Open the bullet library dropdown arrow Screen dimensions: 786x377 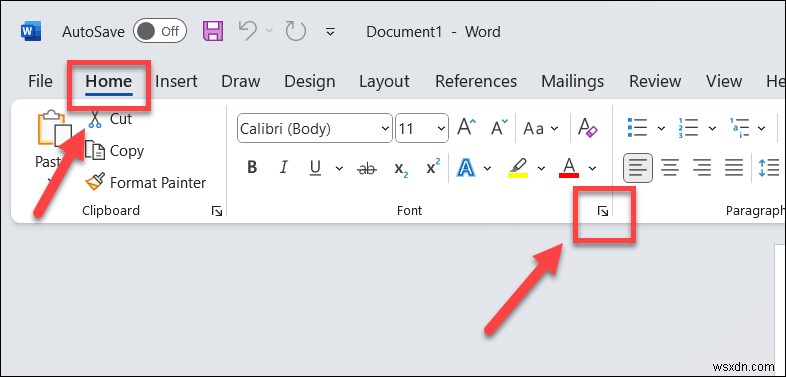pos(661,129)
